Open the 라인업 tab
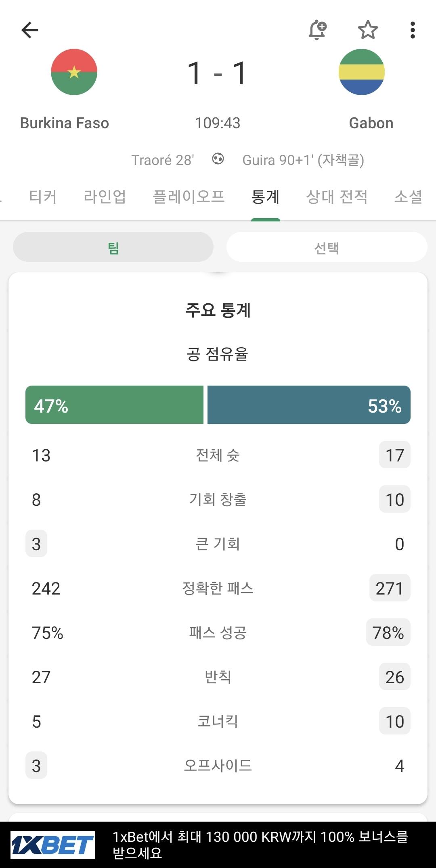Viewport: 436px width, 868px height. pos(105,197)
